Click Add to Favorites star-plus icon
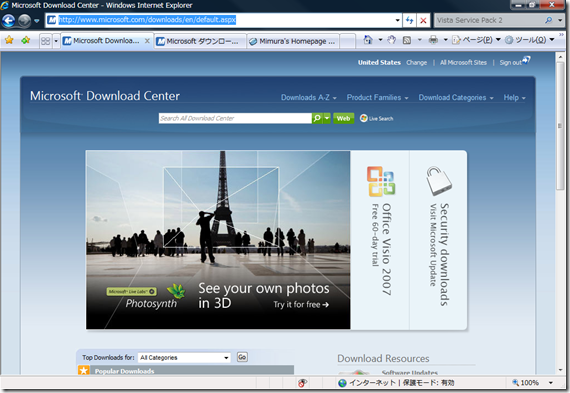This screenshot has height=393, width=570. click(x=25, y=40)
